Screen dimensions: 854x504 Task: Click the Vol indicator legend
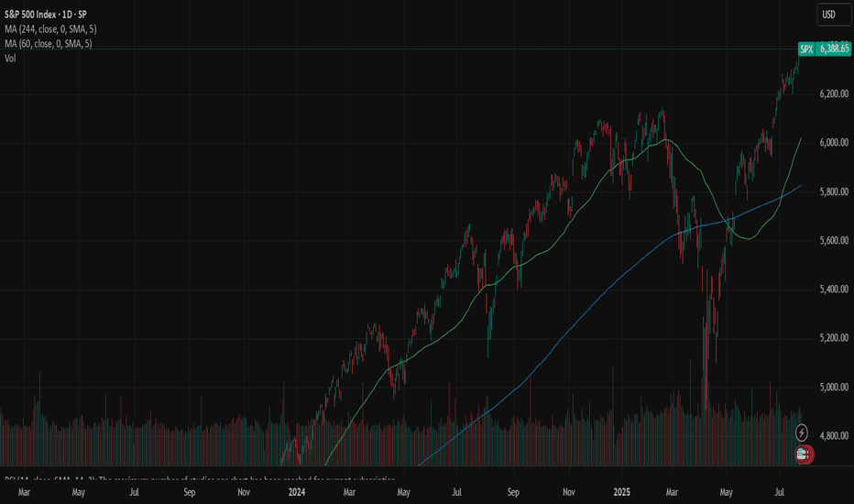coord(10,59)
